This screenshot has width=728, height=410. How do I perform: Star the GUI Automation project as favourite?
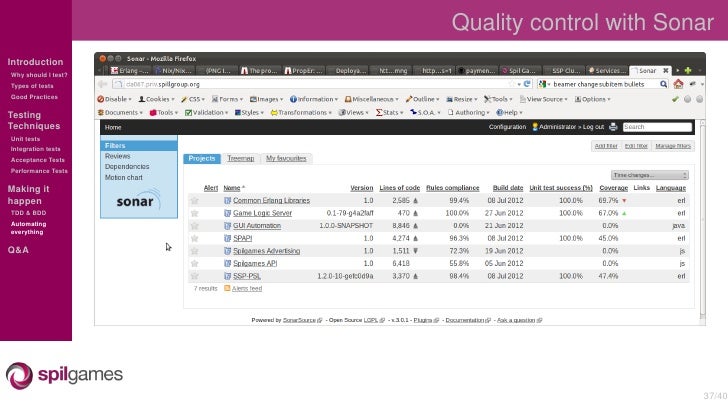pyautogui.click(x=195, y=226)
